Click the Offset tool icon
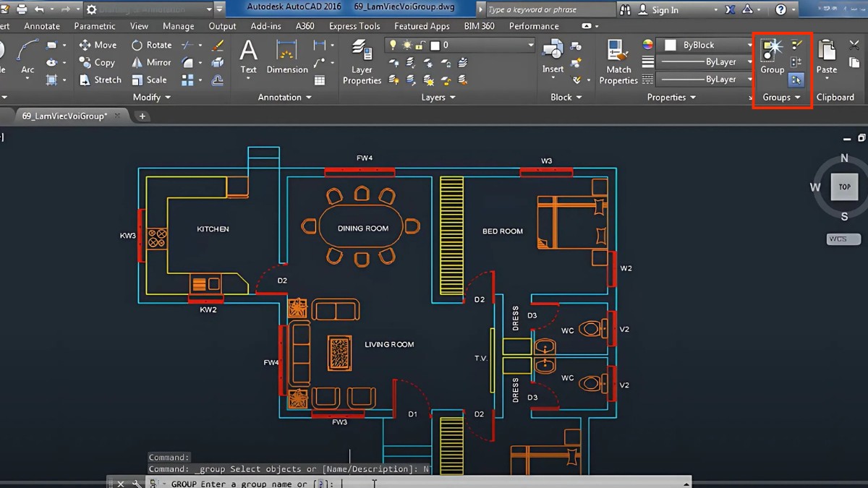 coord(218,80)
